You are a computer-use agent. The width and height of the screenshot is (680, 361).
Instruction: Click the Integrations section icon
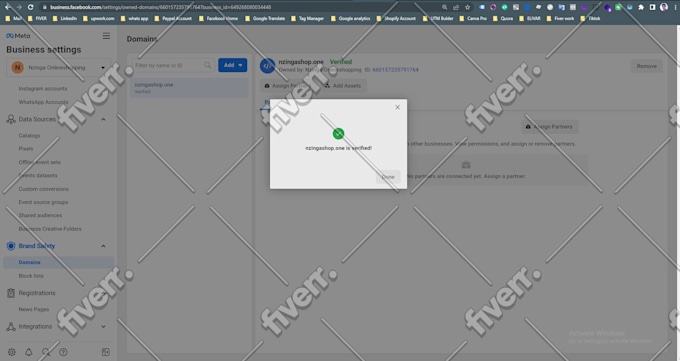11,326
